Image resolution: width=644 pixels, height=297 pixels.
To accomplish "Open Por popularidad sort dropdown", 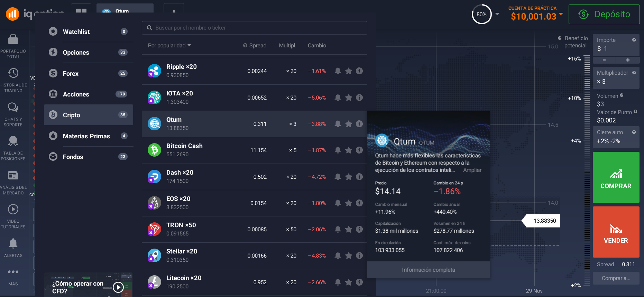I will [x=169, y=45].
